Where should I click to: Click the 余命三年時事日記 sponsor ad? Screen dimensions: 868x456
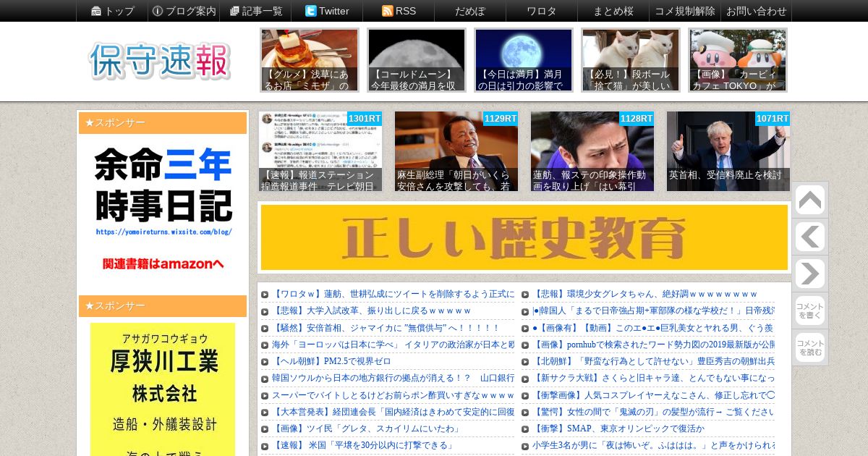point(163,209)
